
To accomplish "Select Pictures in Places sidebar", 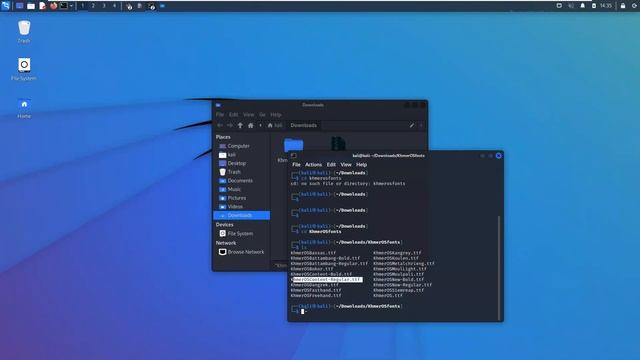I will point(242,198).
